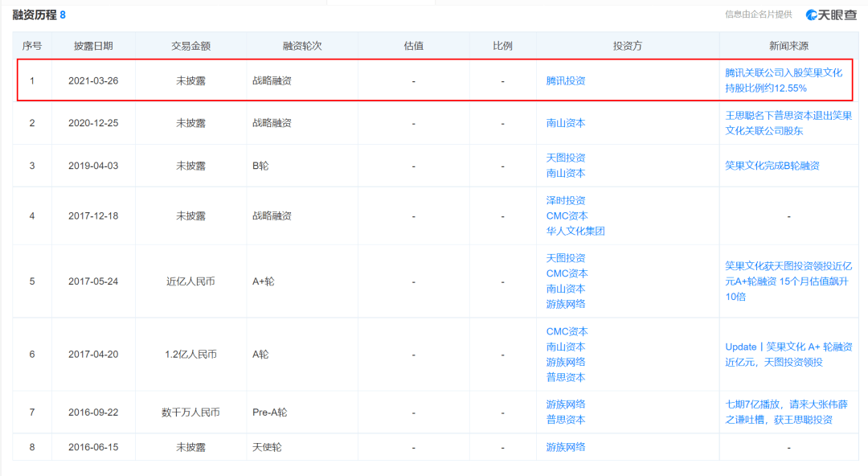Image resolution: width=868 pixels, height=476 pixels.
Task: Click the 披露日期 column header
Action: point(93,46)
